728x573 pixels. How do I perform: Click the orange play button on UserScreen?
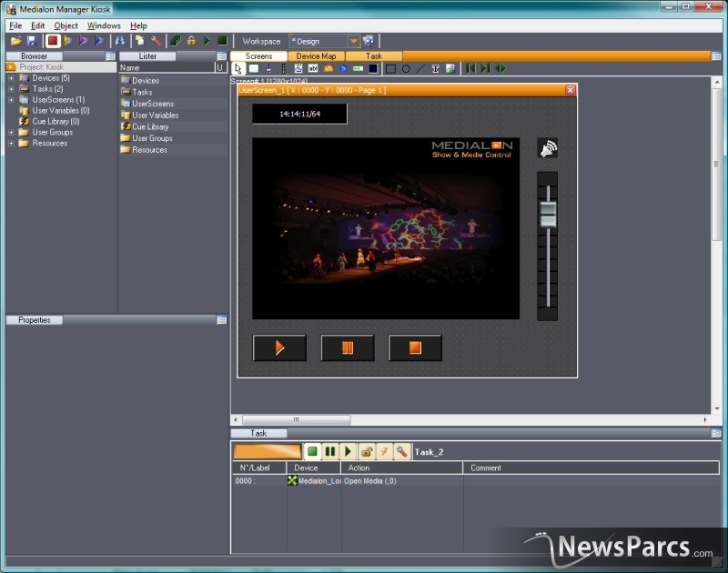(x=279, y=347)
